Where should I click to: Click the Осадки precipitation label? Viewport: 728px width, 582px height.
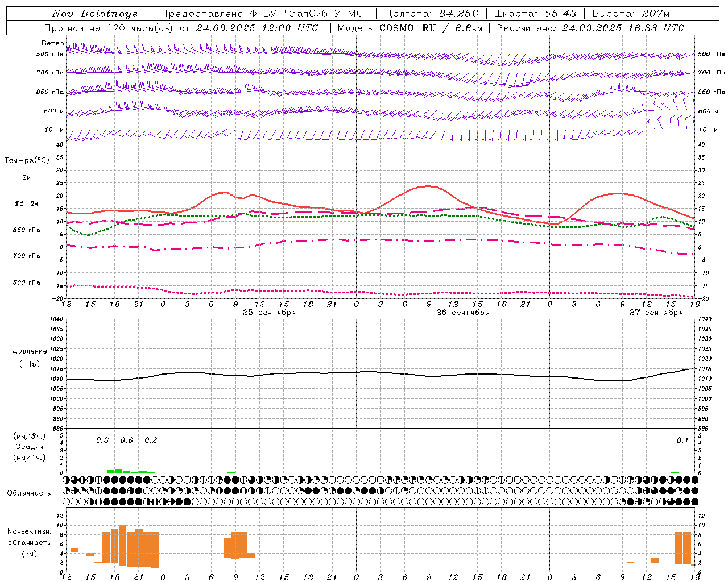[30, 447]
